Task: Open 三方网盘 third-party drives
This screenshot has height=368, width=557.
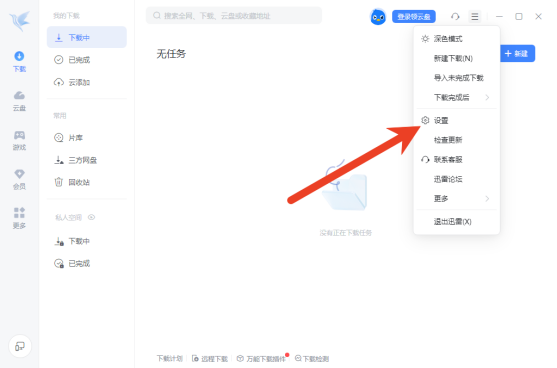Action: point(87,160)
